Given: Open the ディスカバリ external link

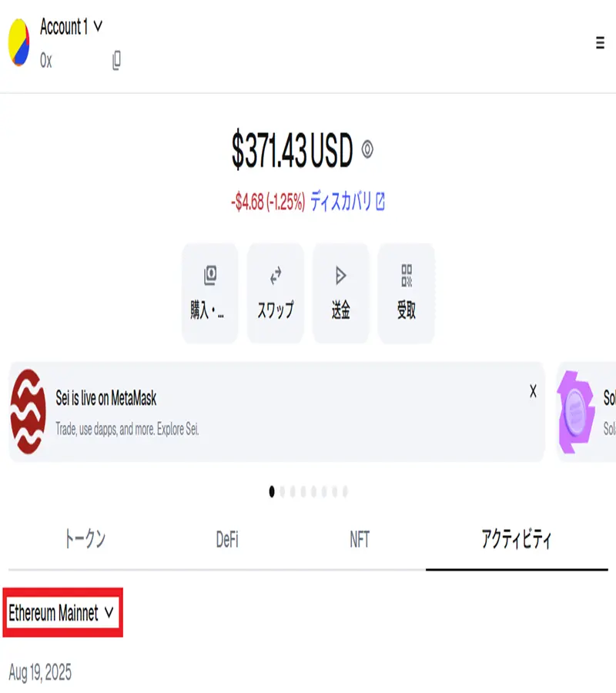Looking at the screenshot, I should coord(347,202).
